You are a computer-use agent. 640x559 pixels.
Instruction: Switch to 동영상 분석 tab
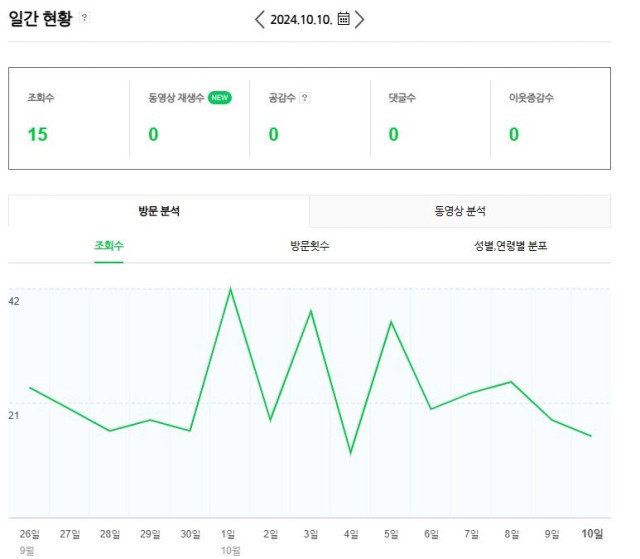(x=460, y=211)
